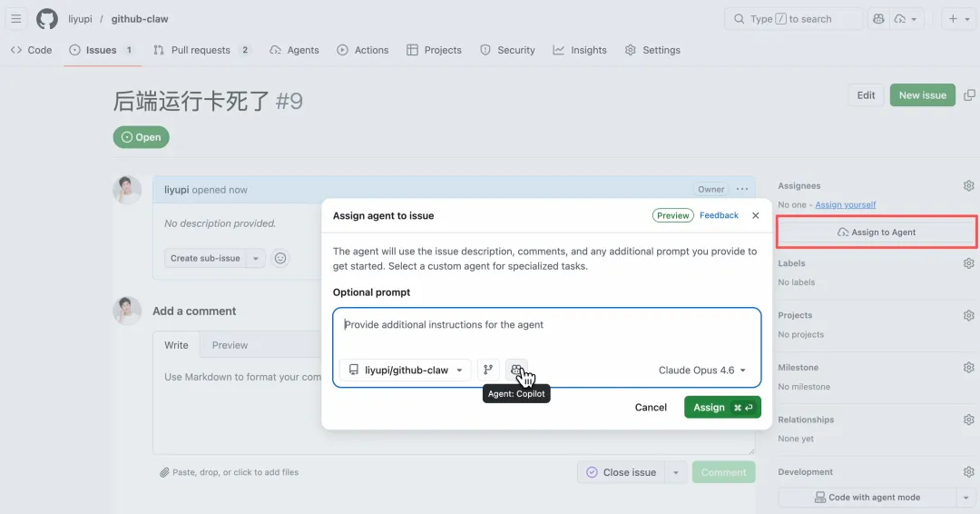Open the hamburger navigation menu
Image resolution: width=980 pixels, height=514 pixels.
point(16,19)
